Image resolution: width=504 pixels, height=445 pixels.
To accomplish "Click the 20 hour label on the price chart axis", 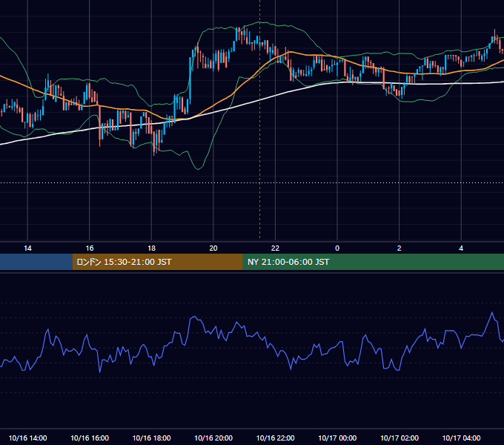I will coord(213,248).
